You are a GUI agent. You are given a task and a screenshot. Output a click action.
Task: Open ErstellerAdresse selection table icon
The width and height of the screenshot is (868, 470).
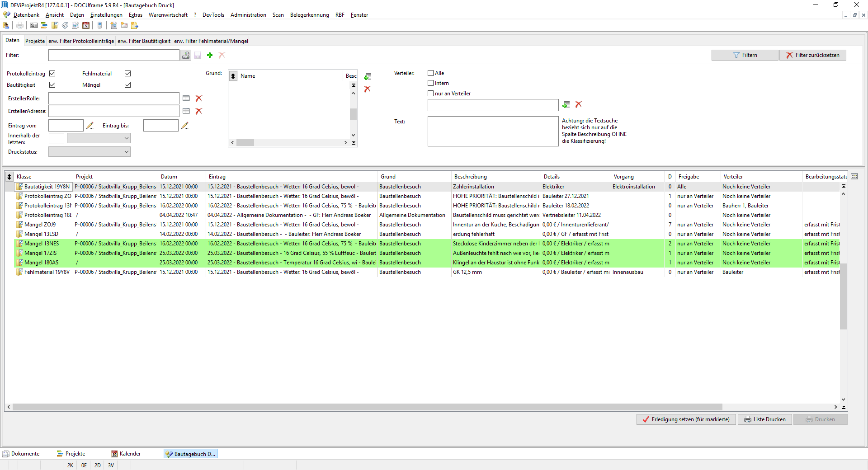[186, 111]
